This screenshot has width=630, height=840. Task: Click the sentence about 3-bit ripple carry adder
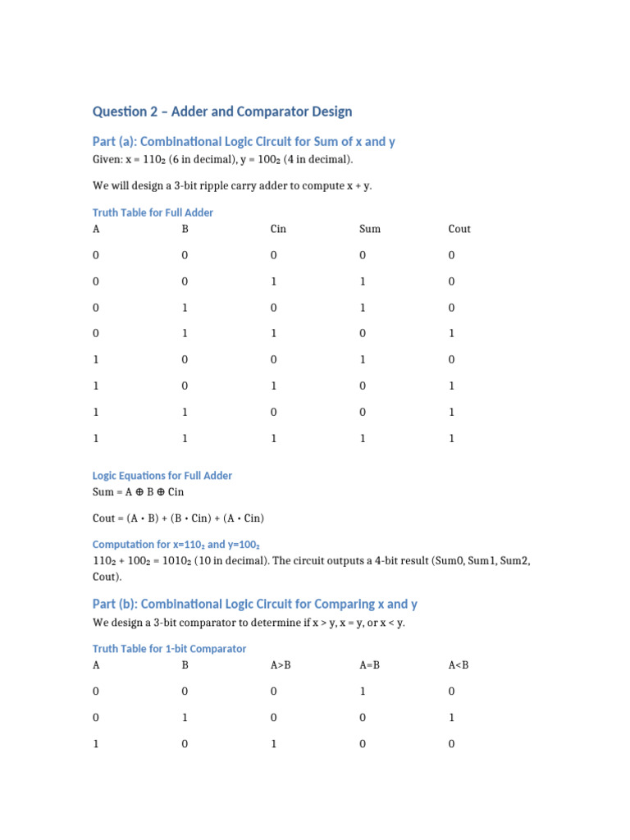[x=232, y=185]
